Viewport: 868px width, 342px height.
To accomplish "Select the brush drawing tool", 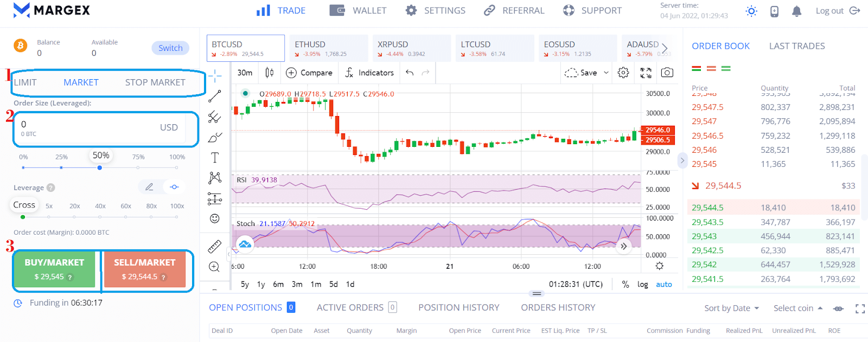I will point(215,137).
